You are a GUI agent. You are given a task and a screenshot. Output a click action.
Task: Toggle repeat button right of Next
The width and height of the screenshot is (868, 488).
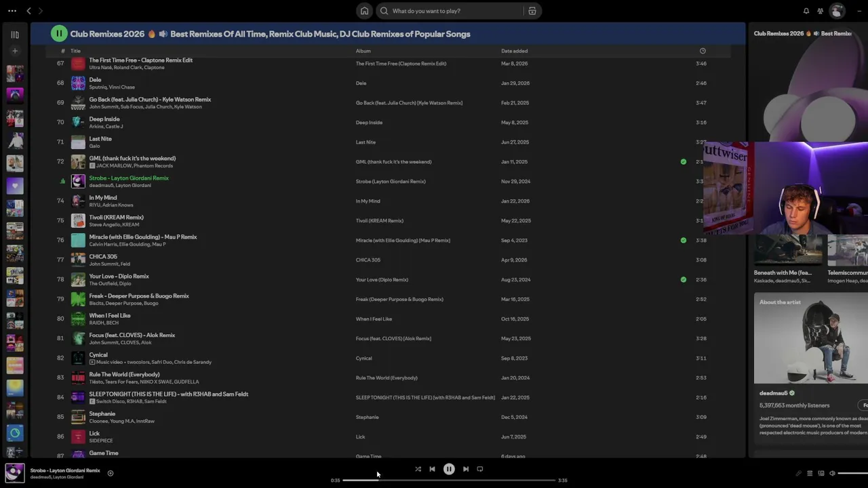[x=480, y=469]
